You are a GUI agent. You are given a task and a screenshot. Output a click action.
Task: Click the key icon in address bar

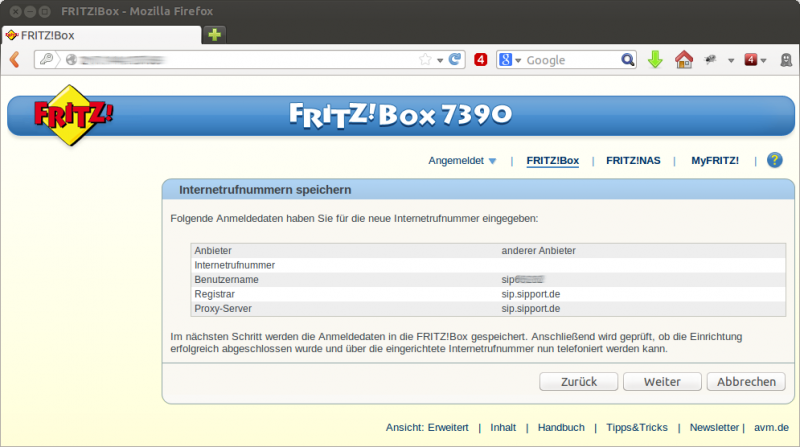46,60
